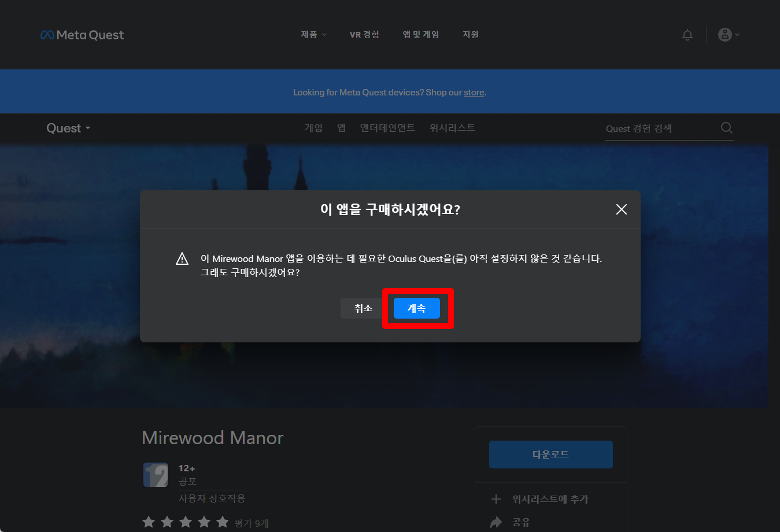Click 위시리스트에 추가 text link
780x532 pixels.
pos(550,499)
